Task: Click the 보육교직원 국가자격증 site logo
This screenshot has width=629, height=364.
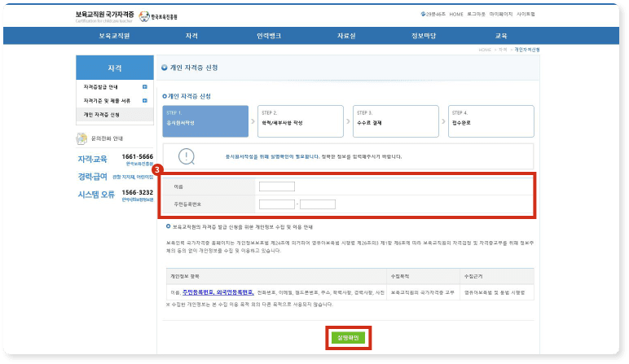Action: click(105, 16)
